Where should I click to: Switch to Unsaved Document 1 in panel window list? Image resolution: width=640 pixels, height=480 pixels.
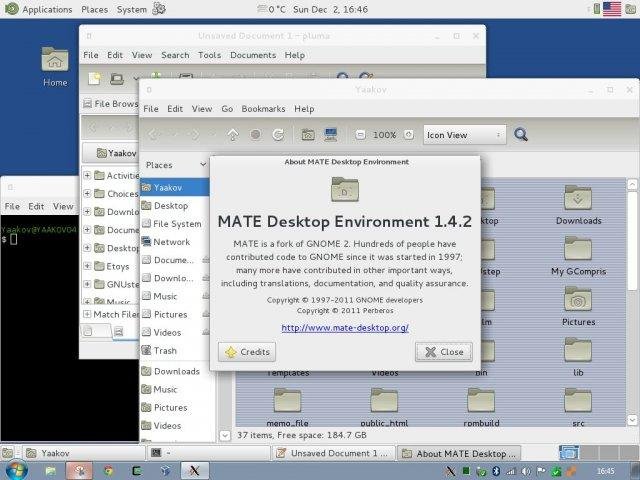[333, 453]
